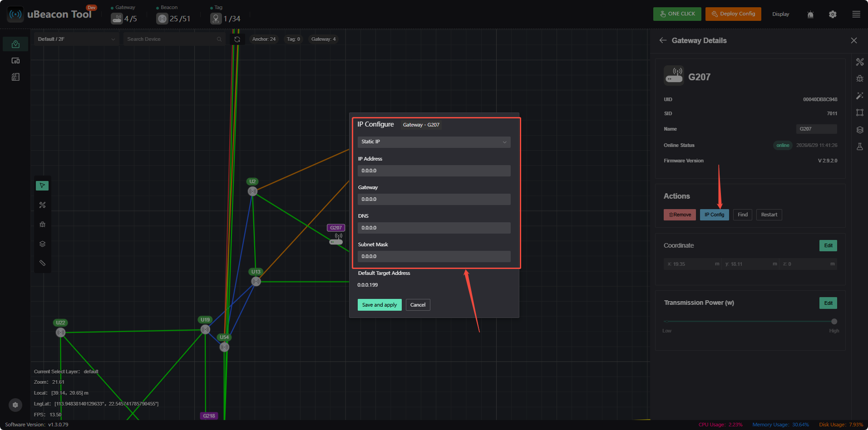Open the Default / 2F floor dropdown

click(x=76, y=39)
